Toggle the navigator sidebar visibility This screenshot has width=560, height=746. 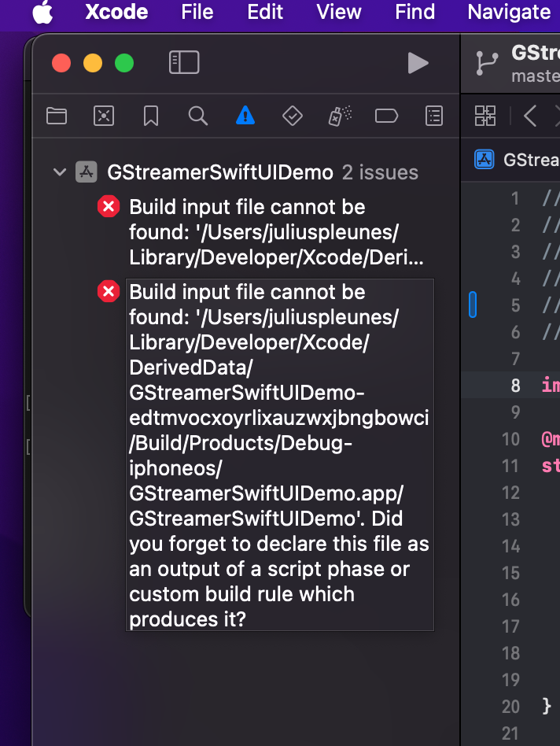(x=184, y=62)
